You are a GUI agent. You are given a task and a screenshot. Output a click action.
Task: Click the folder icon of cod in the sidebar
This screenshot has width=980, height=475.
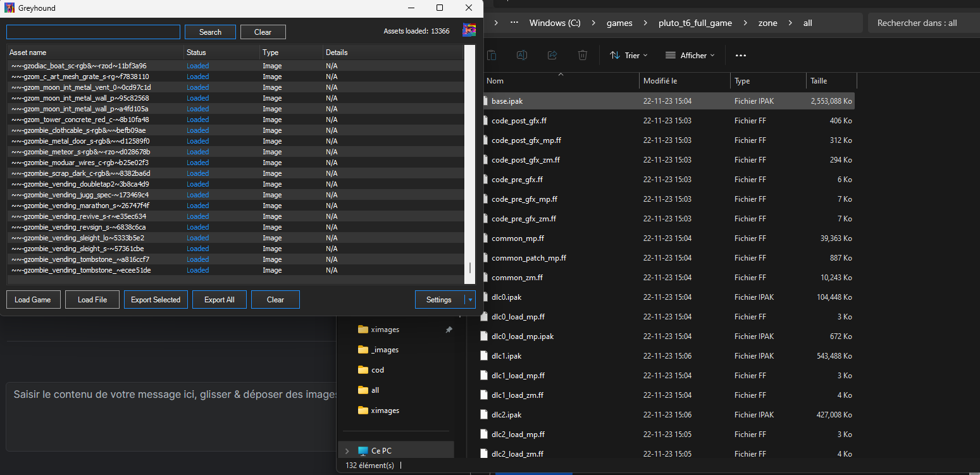pos(363,369)
